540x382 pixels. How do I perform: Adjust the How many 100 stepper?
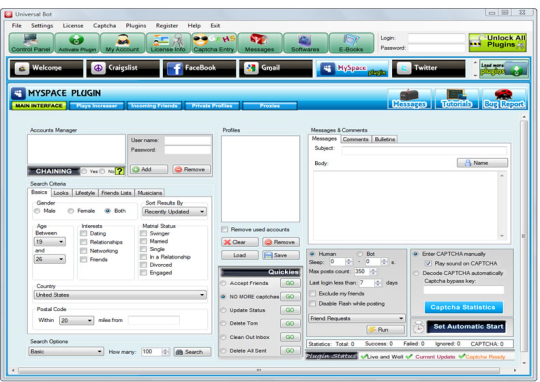tap(165, 352)
